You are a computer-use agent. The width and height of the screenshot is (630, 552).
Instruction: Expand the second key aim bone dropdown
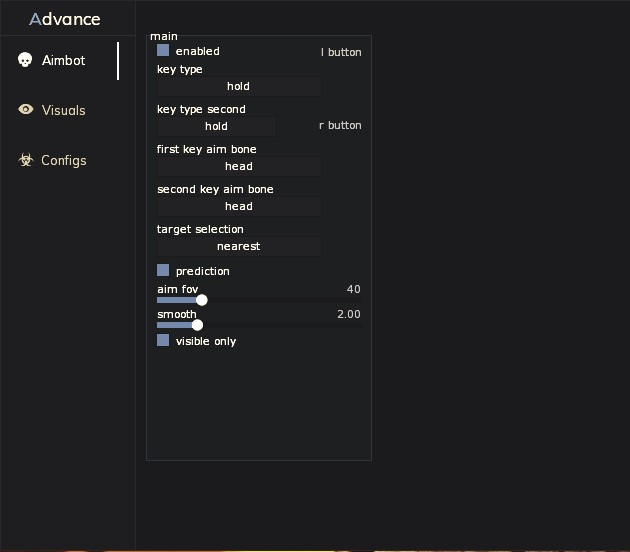238,206
